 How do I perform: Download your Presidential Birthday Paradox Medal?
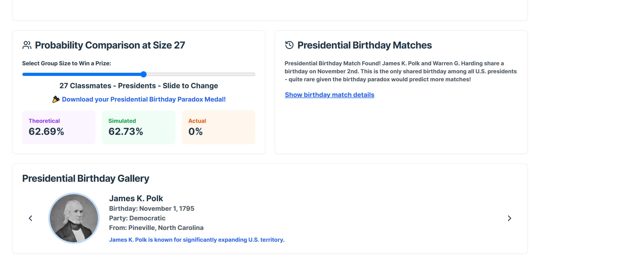pos(144,99)
